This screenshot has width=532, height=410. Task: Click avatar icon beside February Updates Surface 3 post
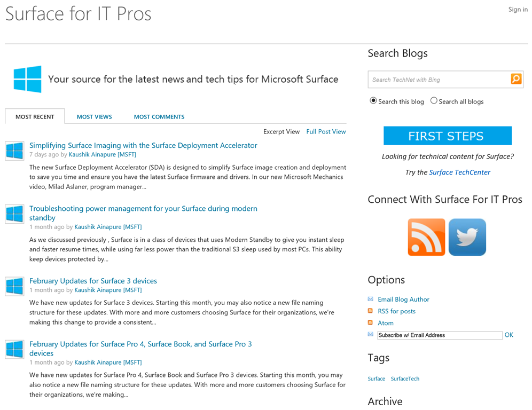tap(14, 286)
